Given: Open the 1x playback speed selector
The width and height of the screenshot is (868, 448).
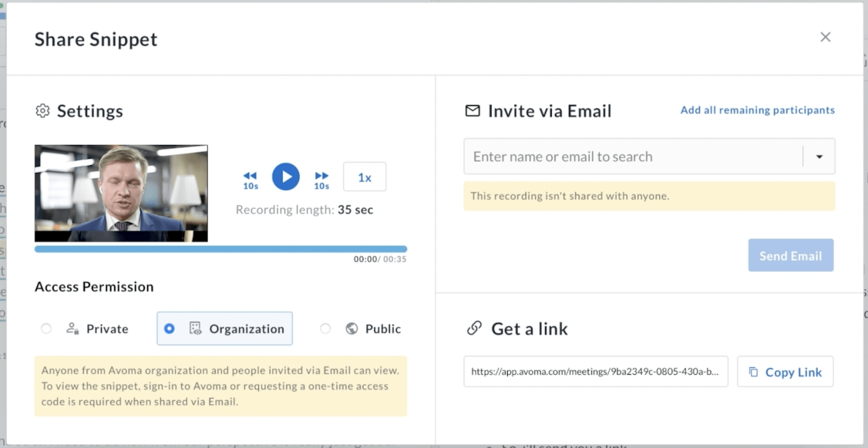Looking at the screenshot, I should click(365, 177).
